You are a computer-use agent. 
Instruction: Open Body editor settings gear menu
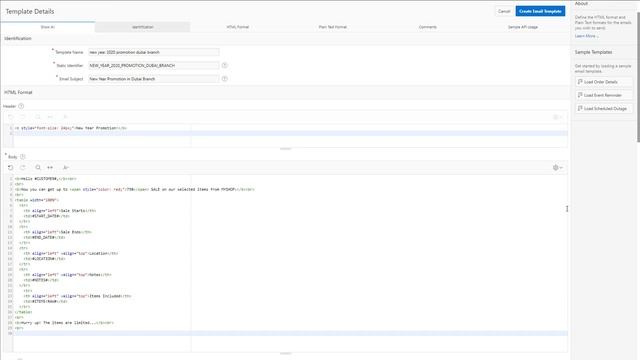(x=558, y=167)
